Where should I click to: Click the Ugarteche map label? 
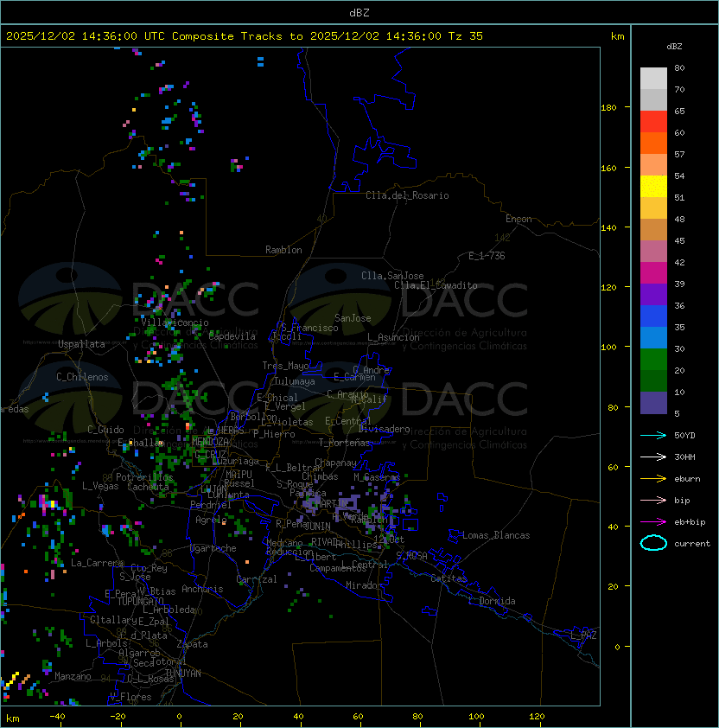(x=213, y=548)
